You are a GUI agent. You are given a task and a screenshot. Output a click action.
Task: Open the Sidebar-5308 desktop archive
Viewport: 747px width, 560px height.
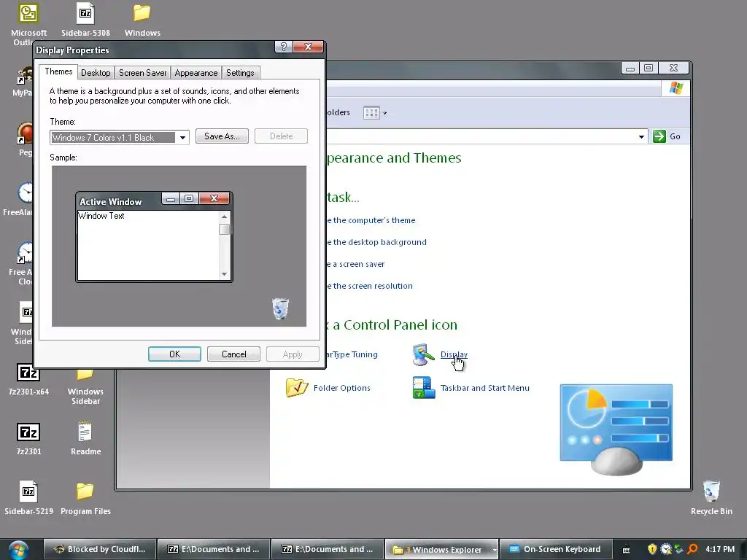85,13
